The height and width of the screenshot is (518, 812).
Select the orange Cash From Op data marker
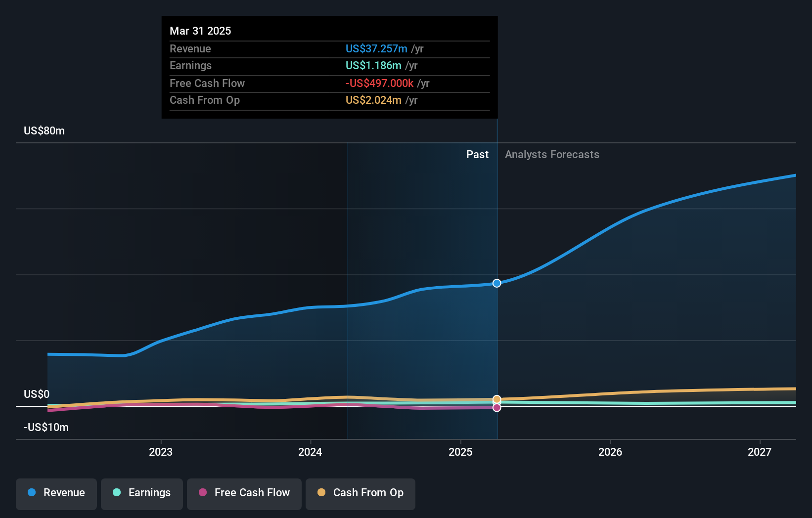[496, 399]
